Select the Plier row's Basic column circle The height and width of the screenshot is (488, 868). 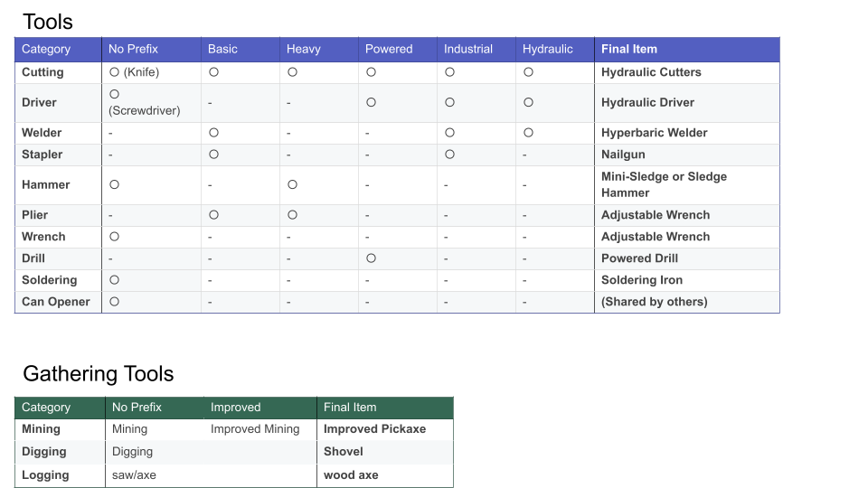tap(213, 215)
